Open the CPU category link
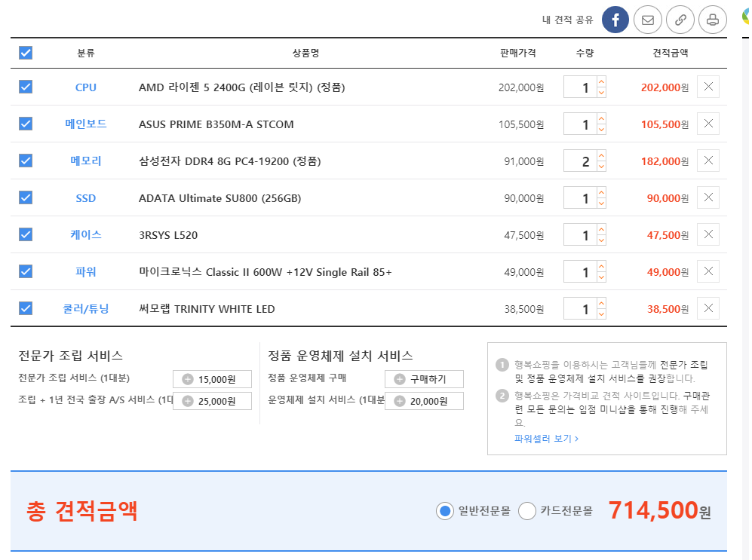The image size is (752, 560). click(x=86, y=87)
